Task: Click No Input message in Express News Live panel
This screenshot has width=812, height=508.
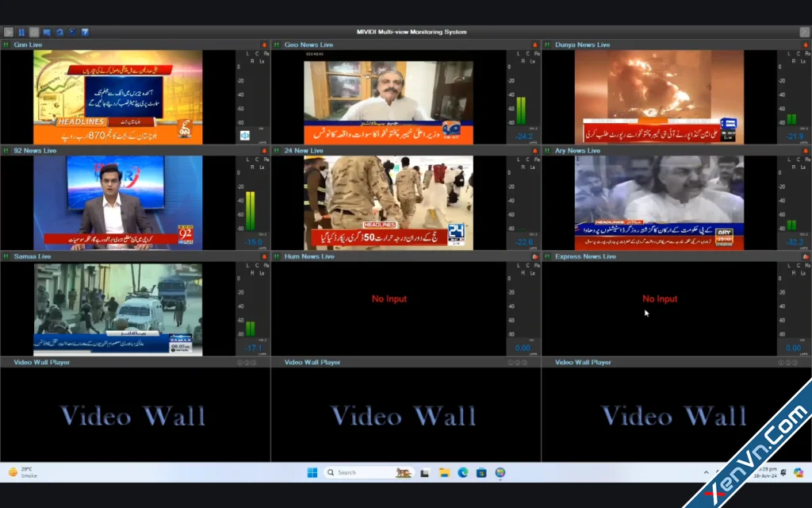Action: click(x=660, y=298)
